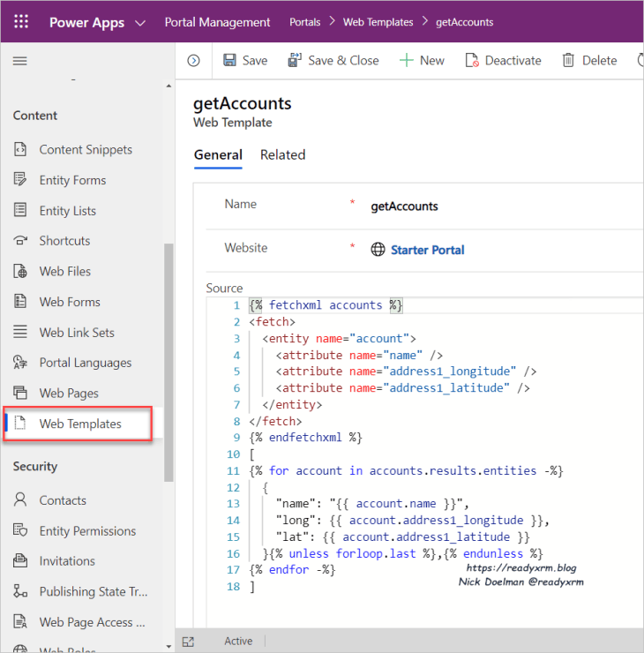Click the Web Pages sidebar icon
Screen dimensions: 644x653
(x=20, y=393)
